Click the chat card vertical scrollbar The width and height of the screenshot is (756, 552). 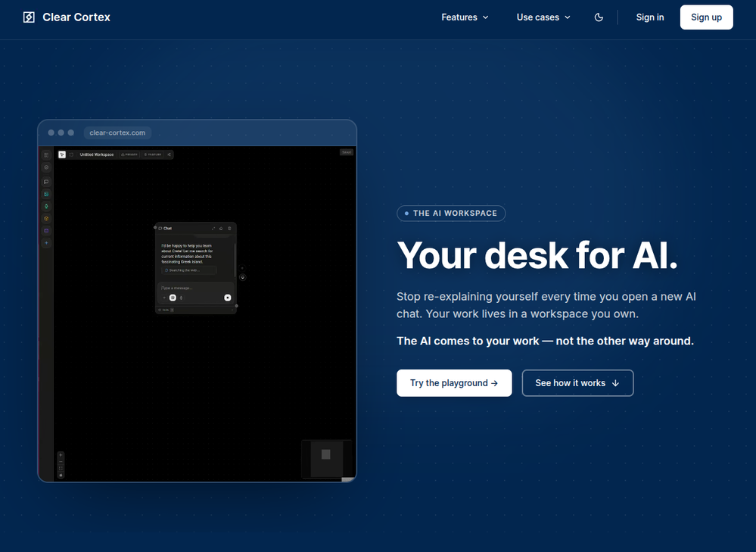(x=235, y=260)
